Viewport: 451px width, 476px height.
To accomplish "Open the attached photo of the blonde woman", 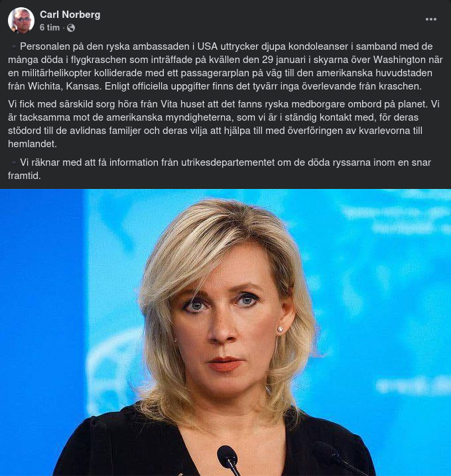I will click(x=225, y=332).
